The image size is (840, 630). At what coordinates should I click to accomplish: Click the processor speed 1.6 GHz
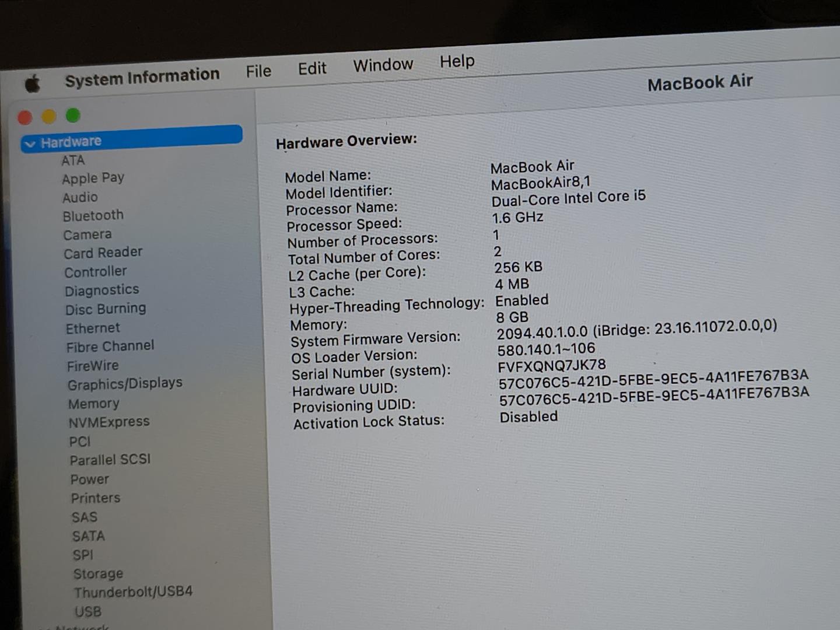(x=518, y=218)
